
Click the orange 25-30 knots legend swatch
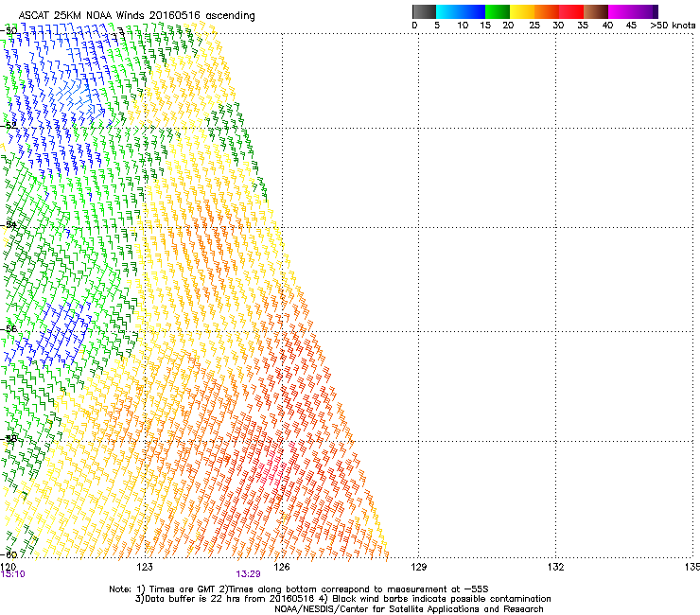pyautogui.click(x=547, y=11)
